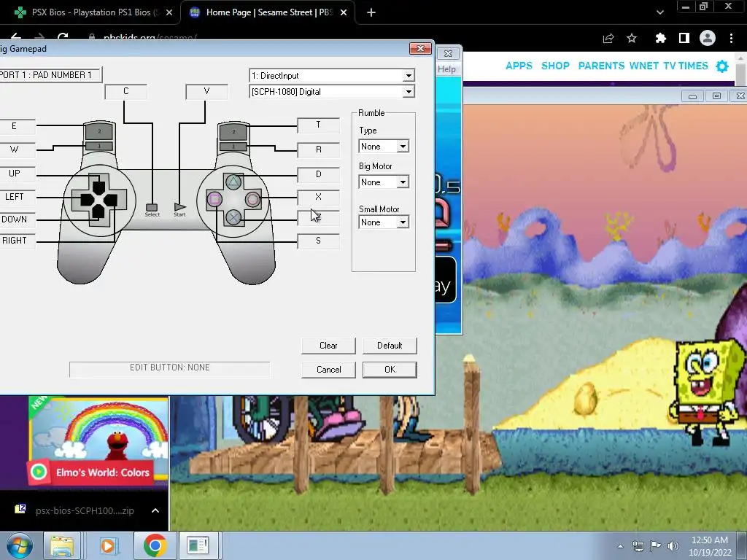Switch to Sesame Street Home Page tab
The image size is (747, 560).
click(268, 12)
